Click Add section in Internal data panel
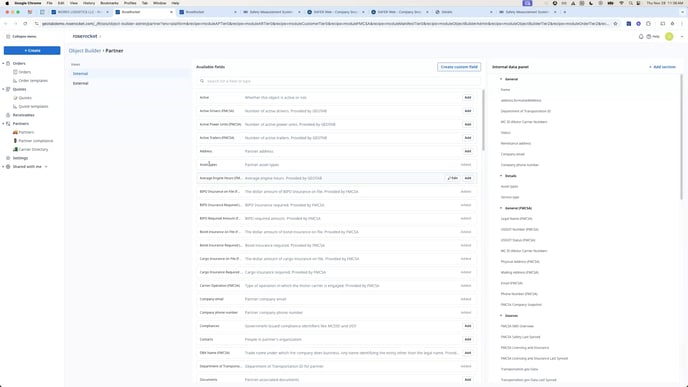 [663, 67]
